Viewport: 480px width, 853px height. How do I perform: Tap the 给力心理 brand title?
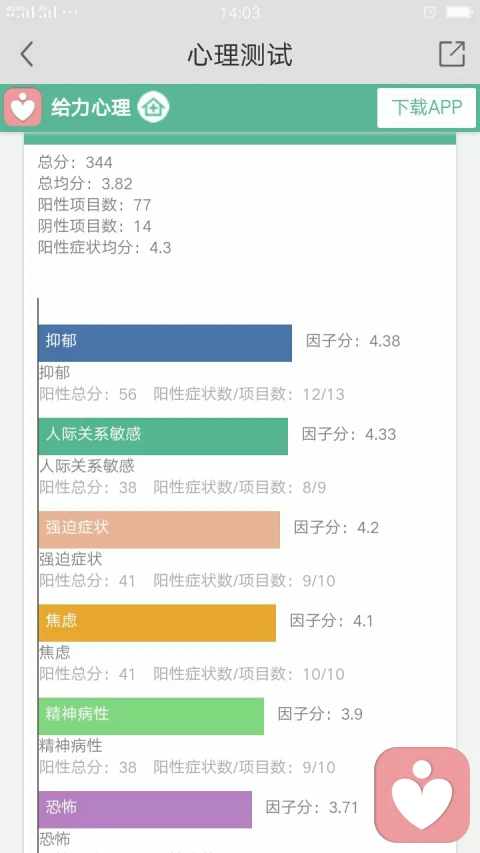point(91,108)
